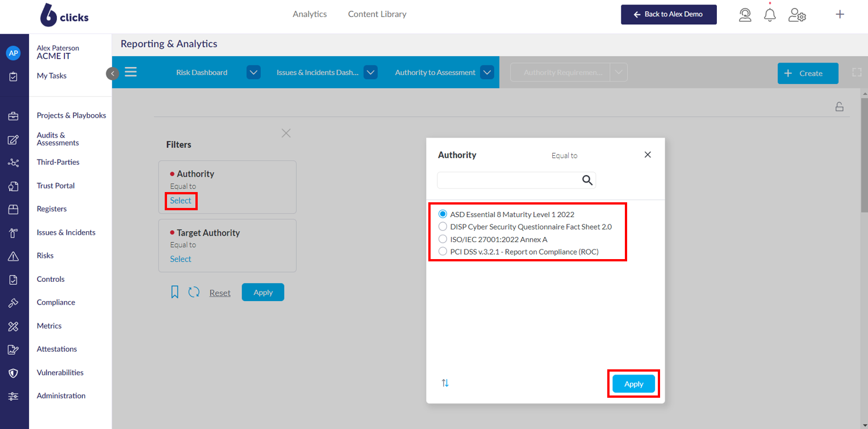Select DISP Cyber Security Questionnaire Fact Sheet
The height and width of the screenshot is (429, 868).
tap(443, 226)
